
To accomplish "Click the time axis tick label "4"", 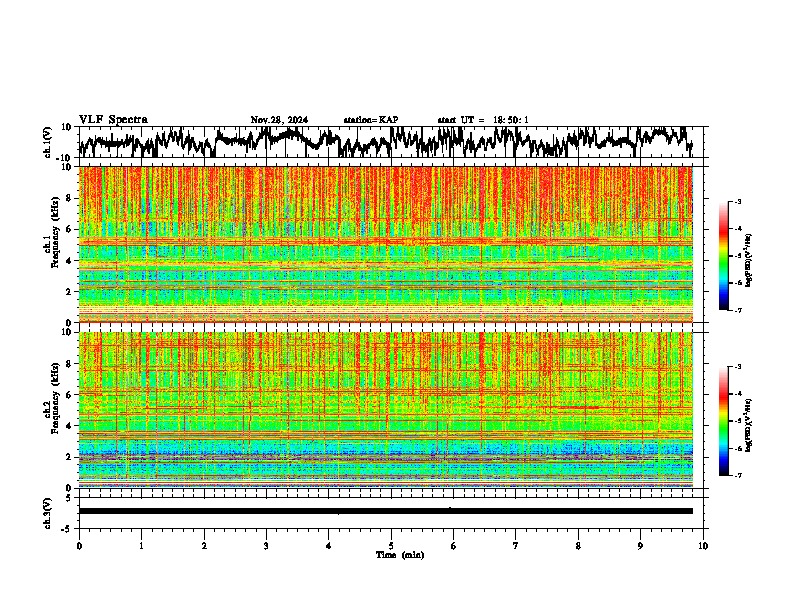I will click(x=329, y=546).
